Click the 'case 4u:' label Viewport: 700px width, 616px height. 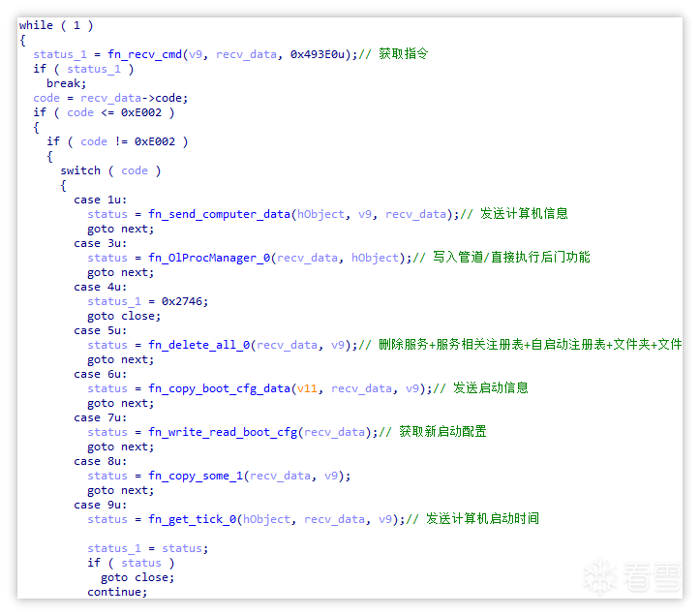click(x=101, y=287)
